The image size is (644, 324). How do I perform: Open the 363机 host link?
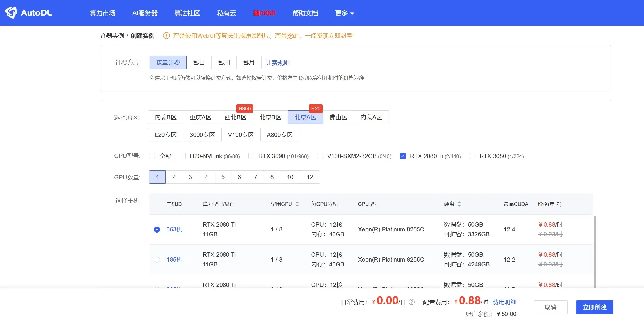tap(175, 229)
